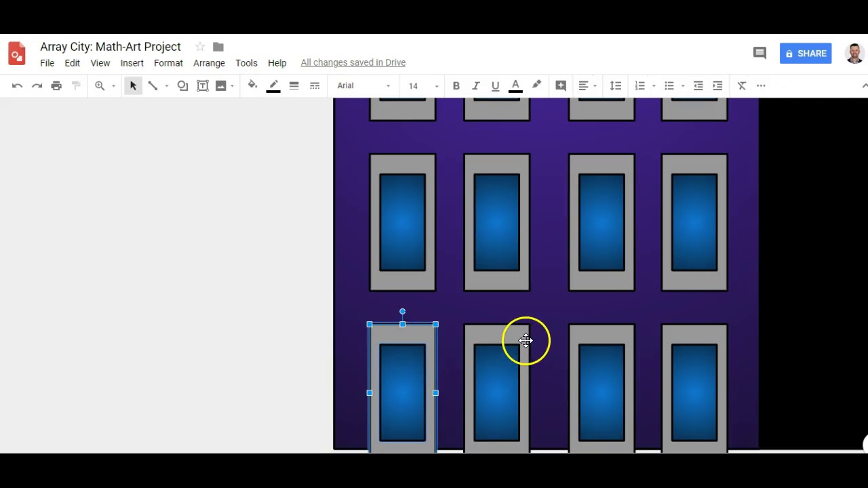Click the Undo arrow icon

pos(17,86)
